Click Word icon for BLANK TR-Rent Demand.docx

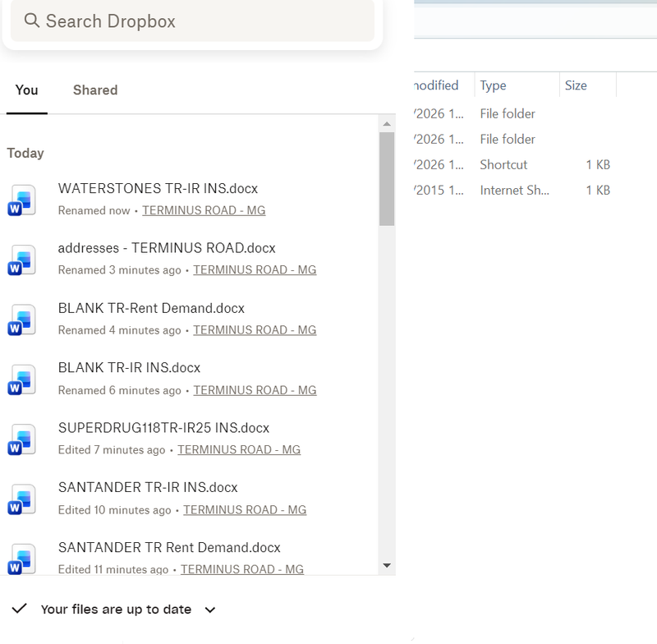pyautogui.click(x=22, y=320)
